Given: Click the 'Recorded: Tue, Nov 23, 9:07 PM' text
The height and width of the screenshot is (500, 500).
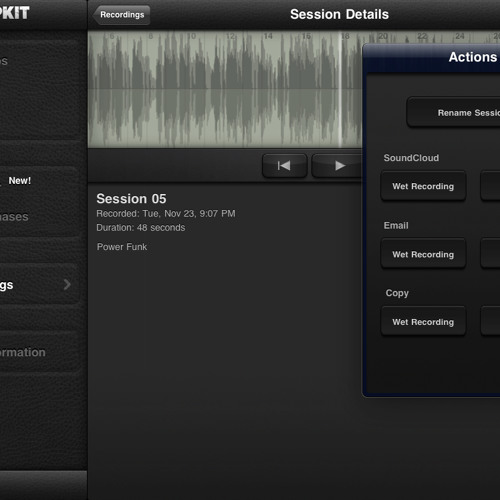Looking at the screenshot, I should (166, 214).
